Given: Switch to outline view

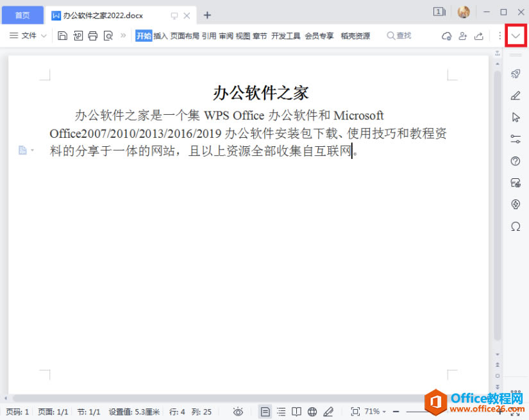Looking at the screenshot, I should (x=281, y=412).
